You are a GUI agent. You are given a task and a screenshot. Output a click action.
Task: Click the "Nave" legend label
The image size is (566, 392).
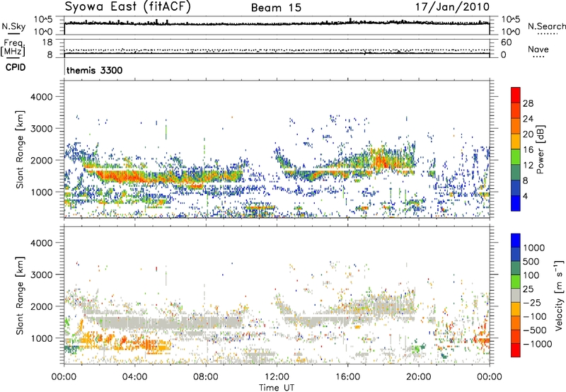[x=538, y=49]
